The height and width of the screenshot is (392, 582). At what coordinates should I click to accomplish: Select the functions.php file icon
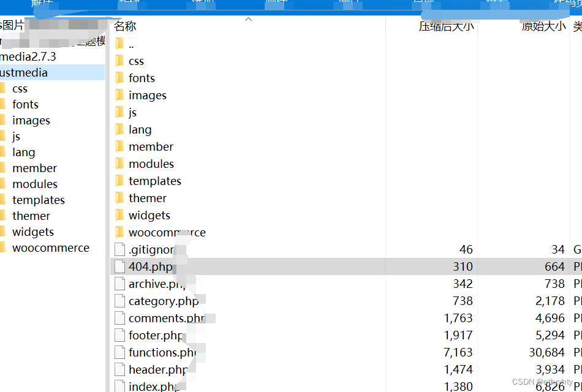pos(119,352)
